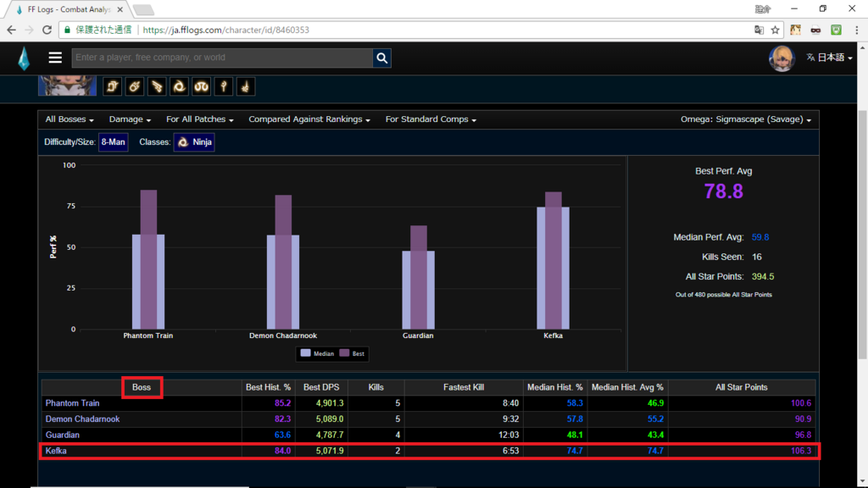
Task: Sort table by Fastest Kill header
Action: (x=464, y=387)
